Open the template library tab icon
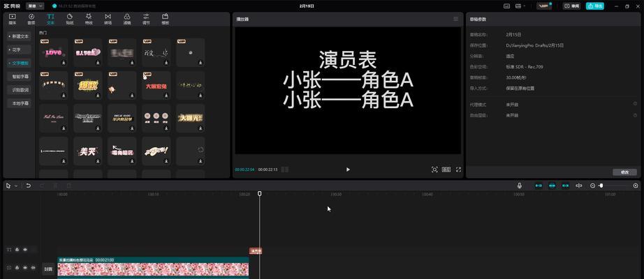The height and width of the screenshot is (279, 644). pyautogui.click(x=165, y=19)
